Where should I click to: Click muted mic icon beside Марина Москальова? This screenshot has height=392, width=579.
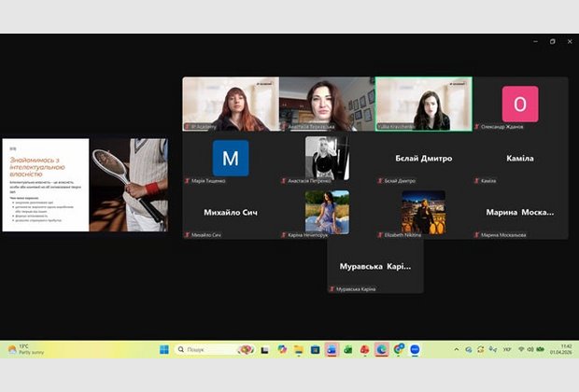point(476,235)
